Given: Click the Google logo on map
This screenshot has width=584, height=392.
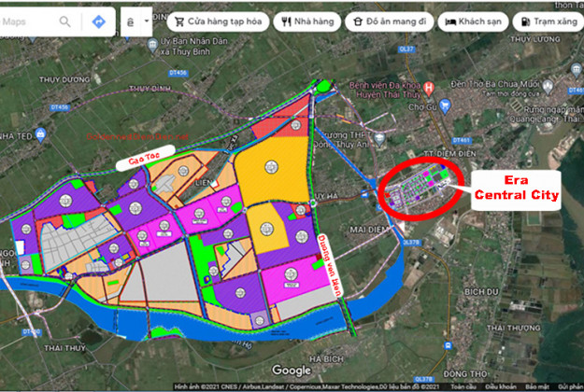Looking at the screenshot, I should (292, 371).
